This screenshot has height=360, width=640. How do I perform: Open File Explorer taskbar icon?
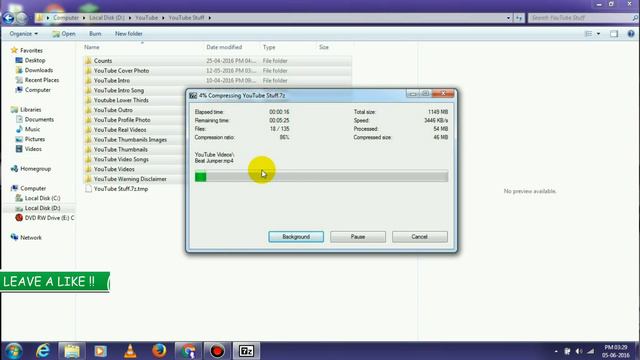[72, 351]
